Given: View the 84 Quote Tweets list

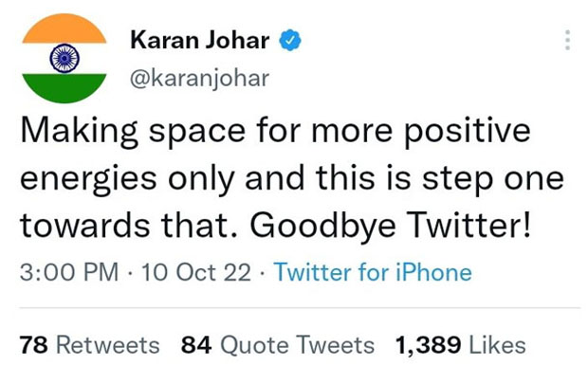Looking at the screenshot, I should (278, 344).
